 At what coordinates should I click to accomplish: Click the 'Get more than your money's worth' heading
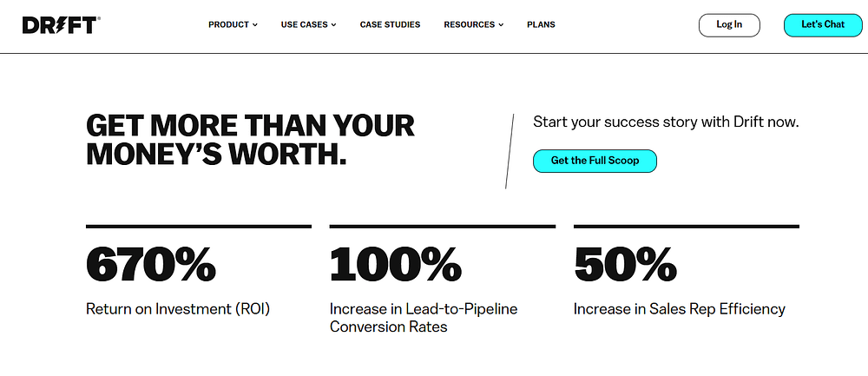[x=250, y=139]
